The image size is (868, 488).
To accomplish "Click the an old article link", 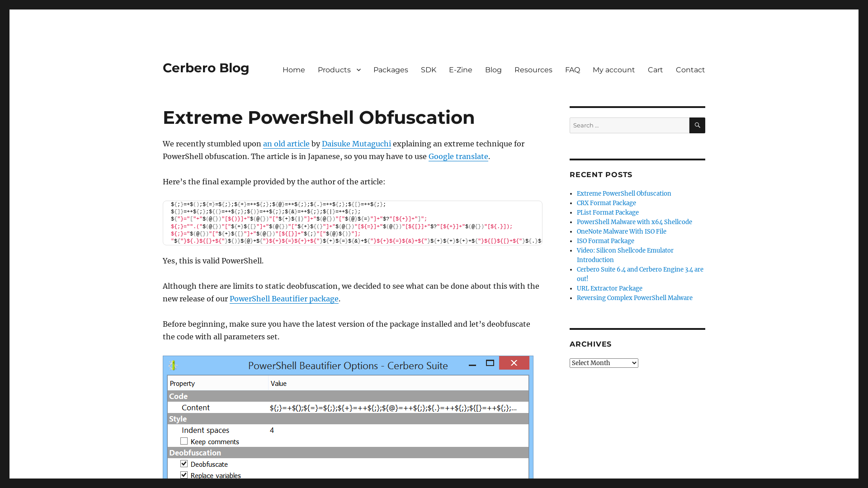I will point(286,144).
